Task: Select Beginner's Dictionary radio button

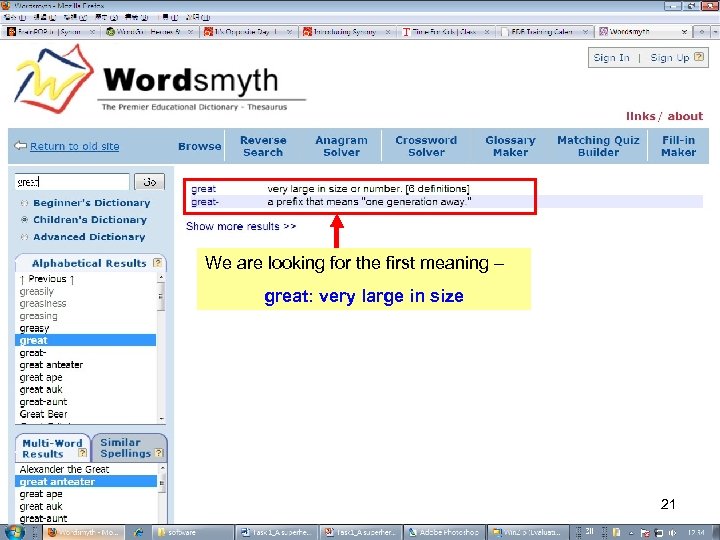Action: [x=25, y=202]
